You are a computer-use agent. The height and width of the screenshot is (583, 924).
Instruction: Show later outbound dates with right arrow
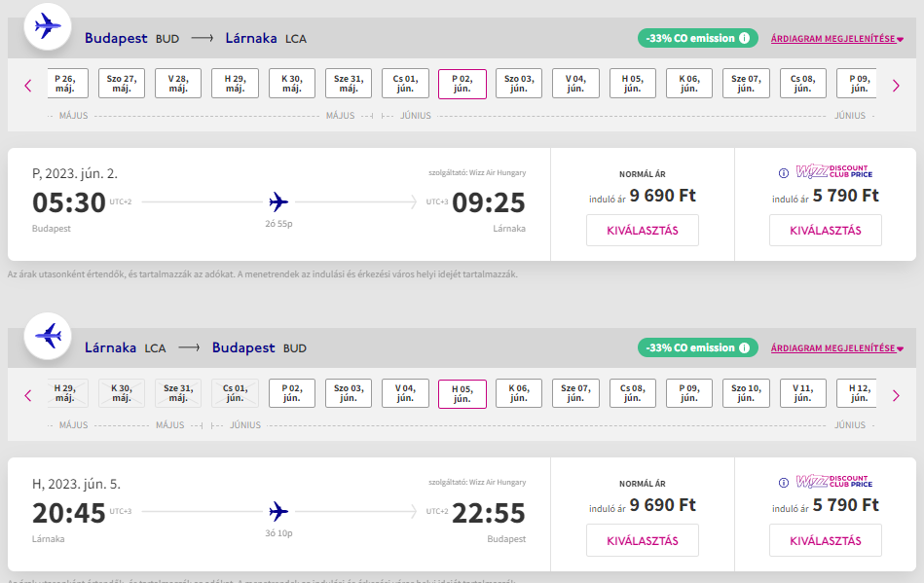click(897, 86)
